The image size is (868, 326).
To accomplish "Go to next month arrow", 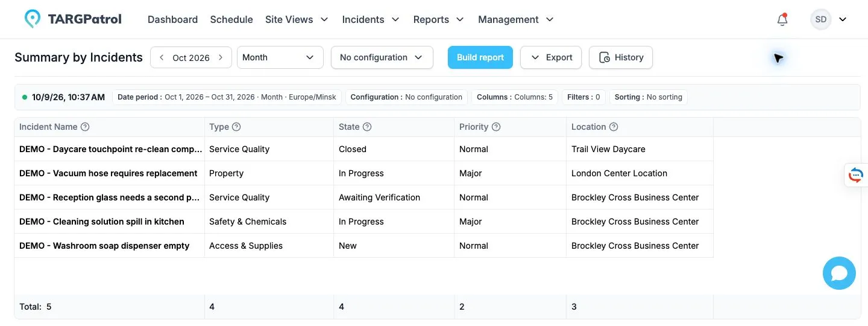I will click(x=221, y=57).
